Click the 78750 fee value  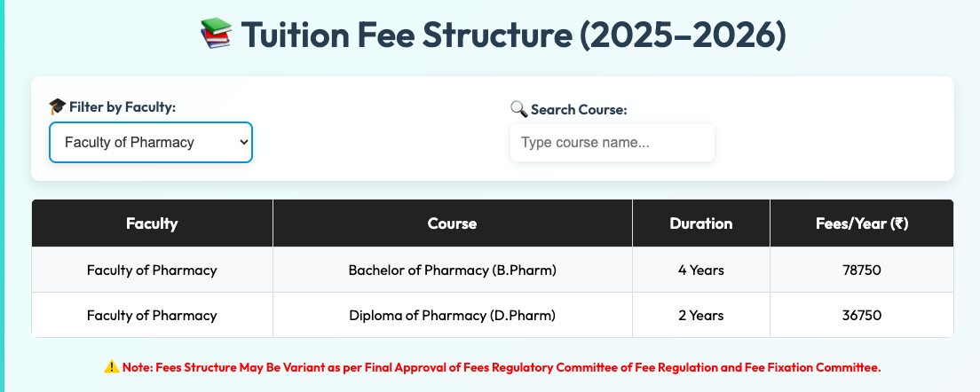(862, 270)
